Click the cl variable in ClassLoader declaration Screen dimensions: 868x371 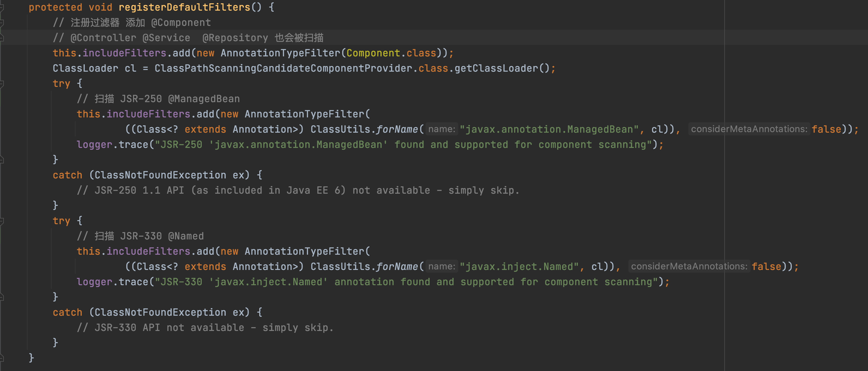click(x=130, y=68)
